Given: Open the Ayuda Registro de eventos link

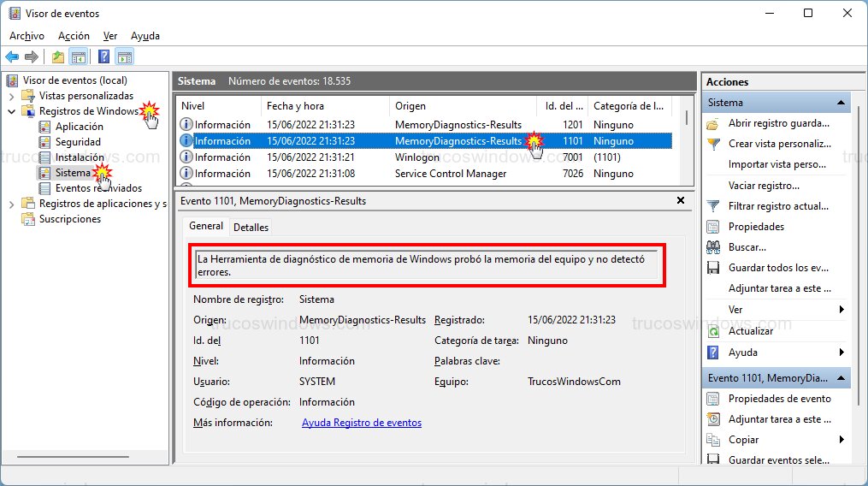Looking at the screenshot, I should pos(362,423).
